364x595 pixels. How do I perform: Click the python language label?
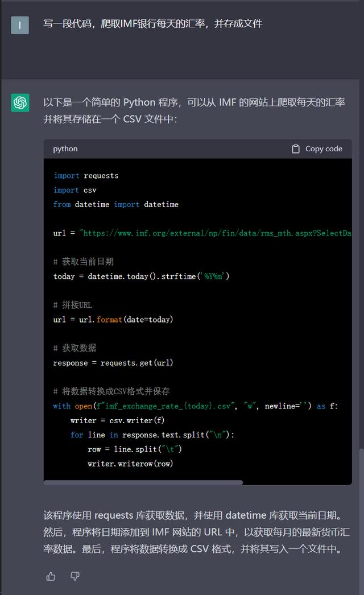click(65, 149)
